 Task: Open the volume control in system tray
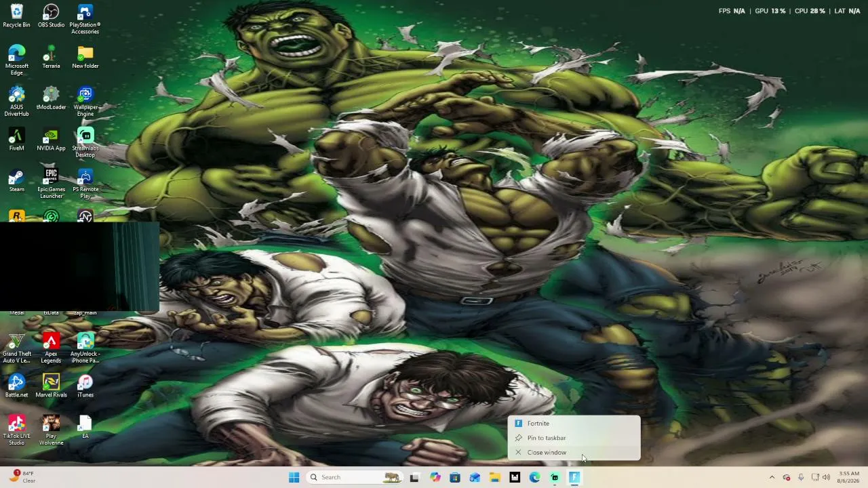tap(826, 477)
